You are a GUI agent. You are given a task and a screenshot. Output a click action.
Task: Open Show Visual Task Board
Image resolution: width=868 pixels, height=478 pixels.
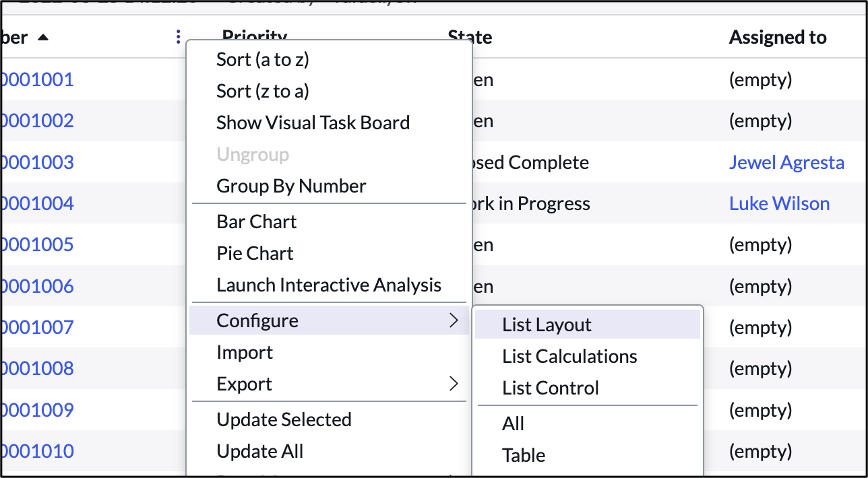pyautogui.click(x=312, y=123)
